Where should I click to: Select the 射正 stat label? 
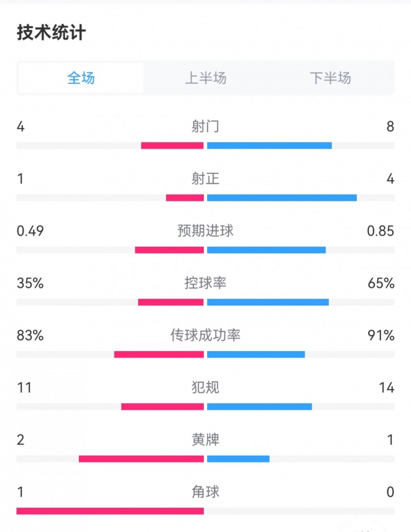[205, 179]
